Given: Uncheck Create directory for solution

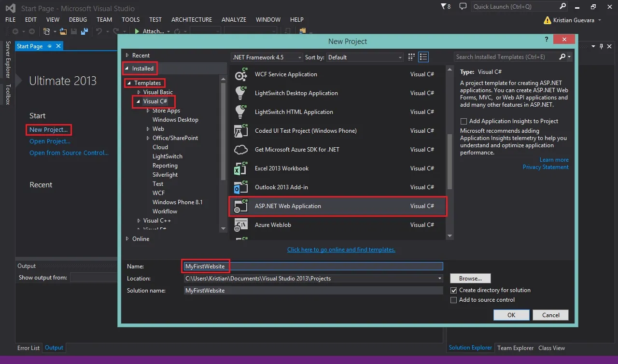Looking at the screenshot, I should [x=453, y=290].
